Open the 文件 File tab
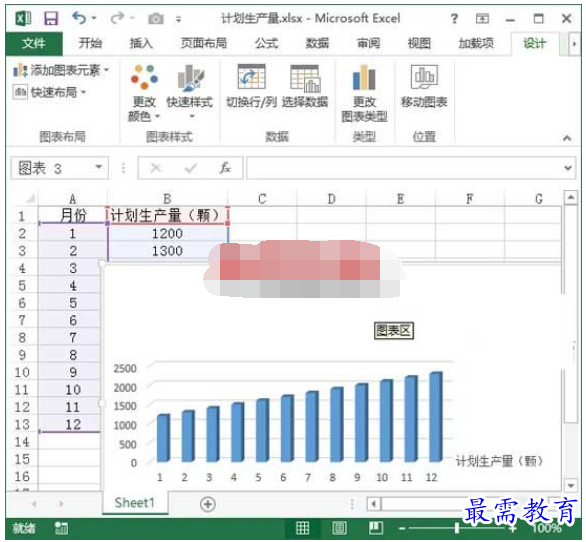Image resolution: width=586 pixels, height=542 pixels. 34,43
